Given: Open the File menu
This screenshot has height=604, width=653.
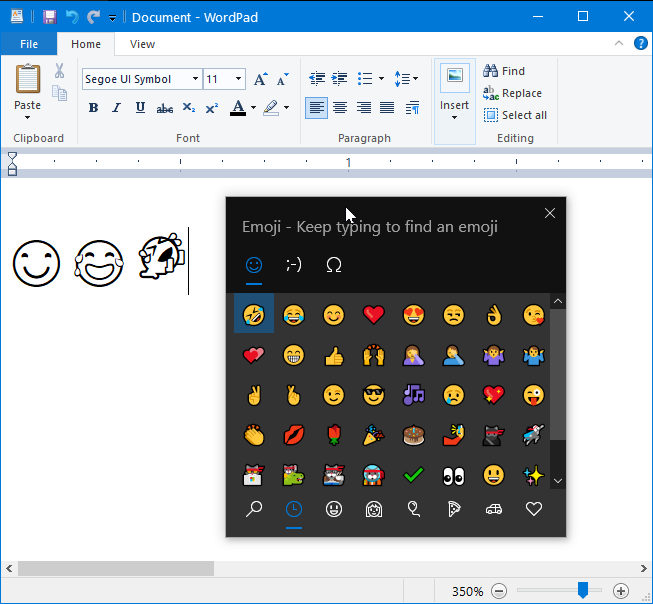Looking at the screenshot, I should (29, 44).
